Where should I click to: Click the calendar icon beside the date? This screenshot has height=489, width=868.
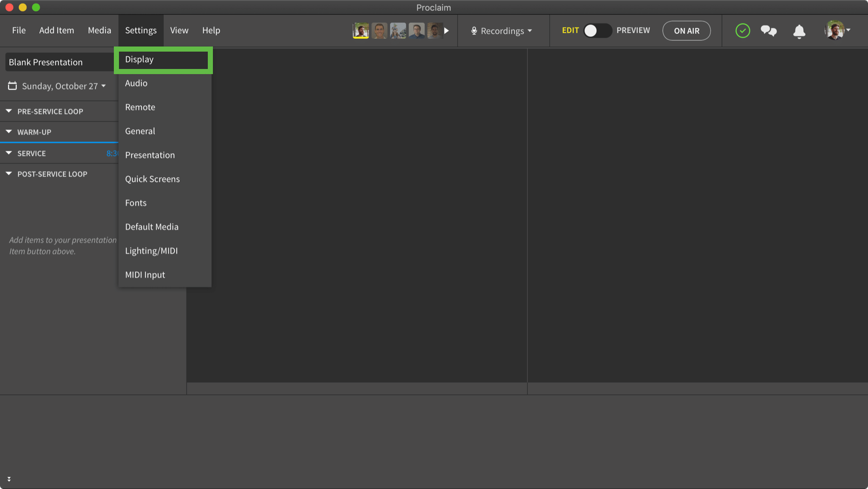12,86
